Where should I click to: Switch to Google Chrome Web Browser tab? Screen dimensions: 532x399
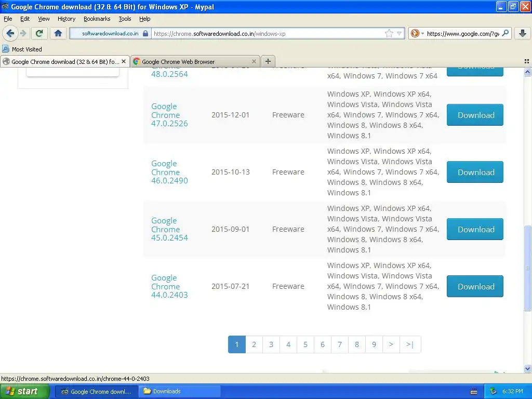pos(195,61)
